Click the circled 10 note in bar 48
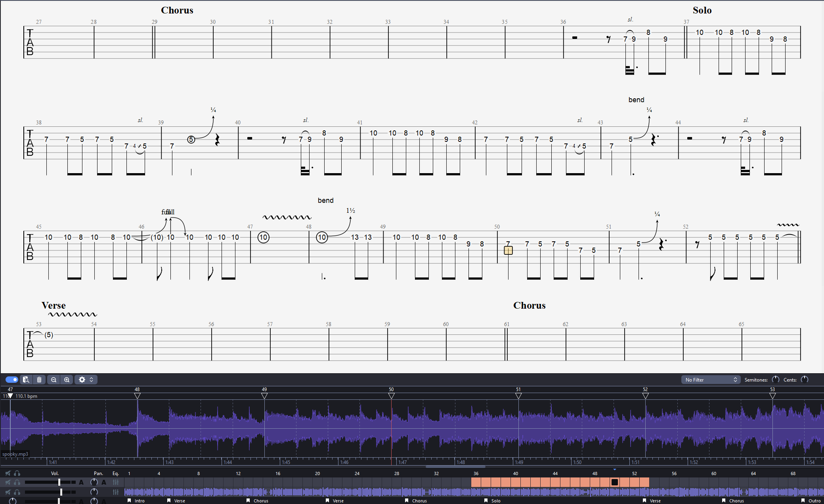This screenshot has height=504, width=824. click(x=322, y=237)
